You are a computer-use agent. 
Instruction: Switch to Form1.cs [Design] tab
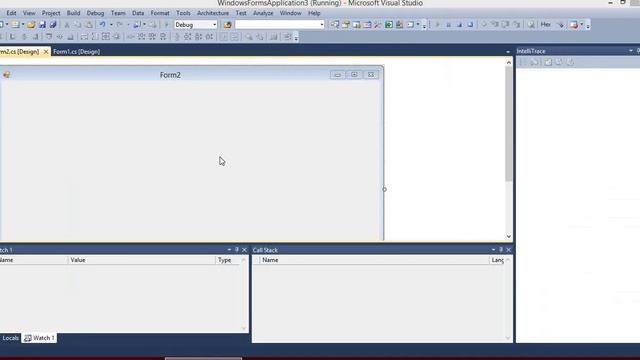[x=76, y=52]
